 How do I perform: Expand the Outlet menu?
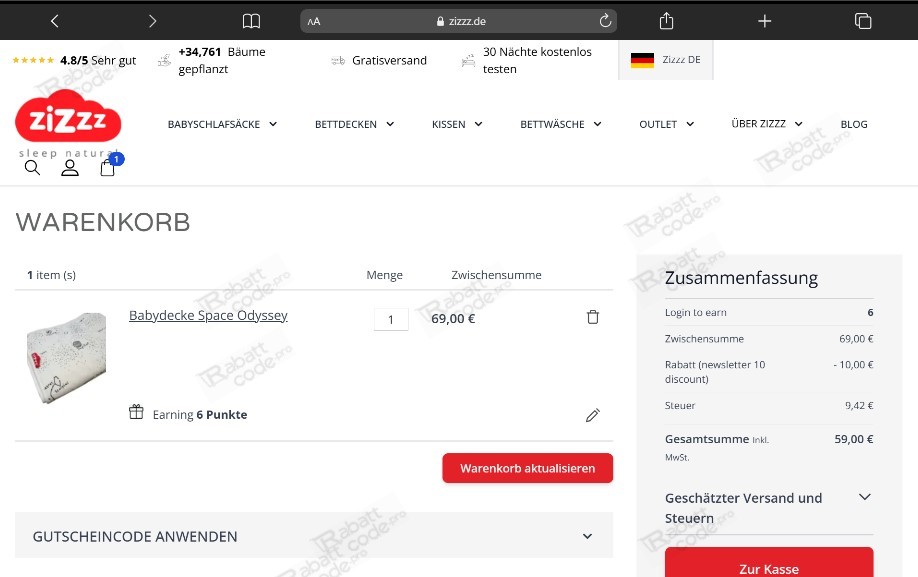point(667,124)
